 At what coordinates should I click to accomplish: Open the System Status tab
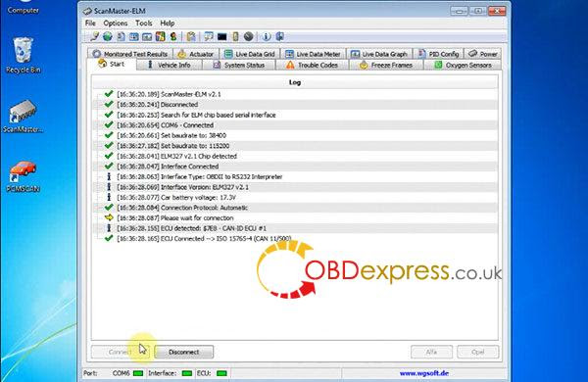click(239, 65)
